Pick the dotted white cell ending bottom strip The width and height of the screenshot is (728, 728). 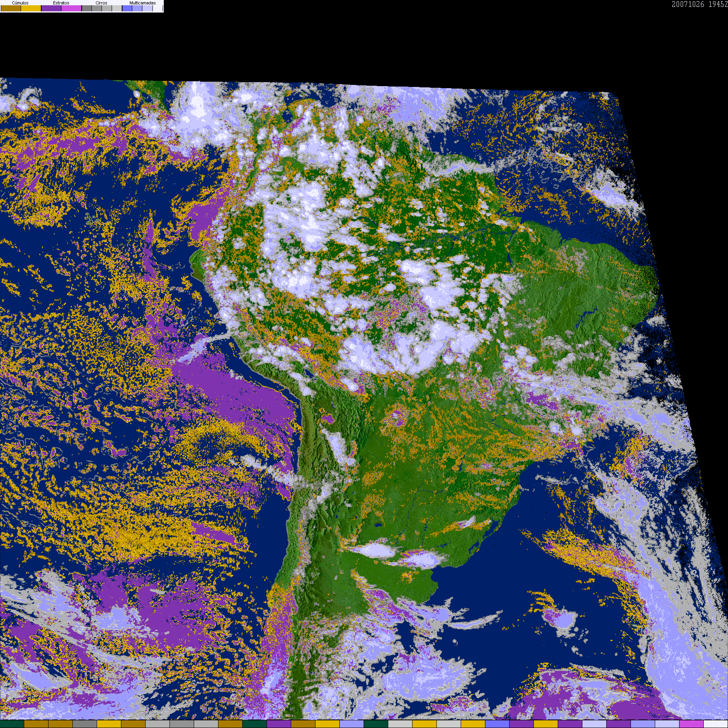pyautogui.click(x=715, y=724)
